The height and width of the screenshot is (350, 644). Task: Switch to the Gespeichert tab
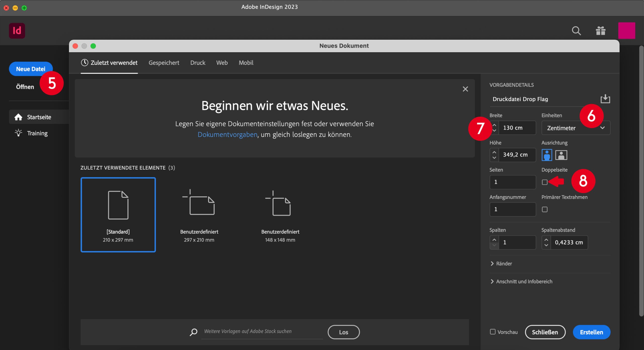[164, 63]
